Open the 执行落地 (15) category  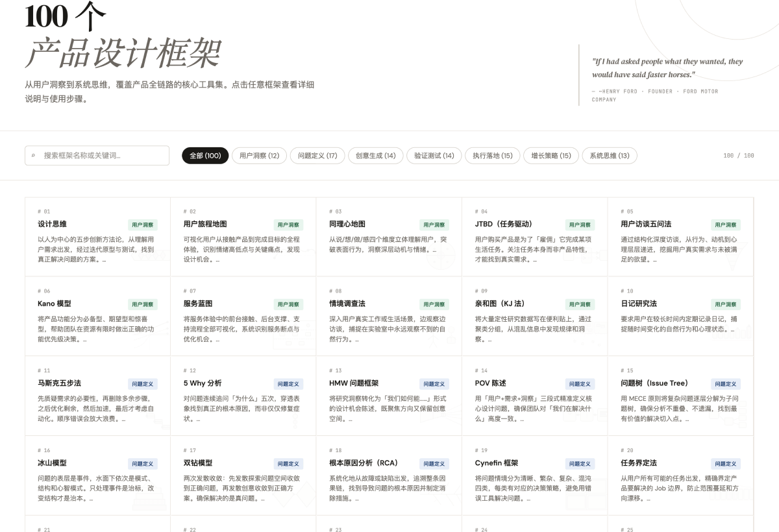[492, 156]
